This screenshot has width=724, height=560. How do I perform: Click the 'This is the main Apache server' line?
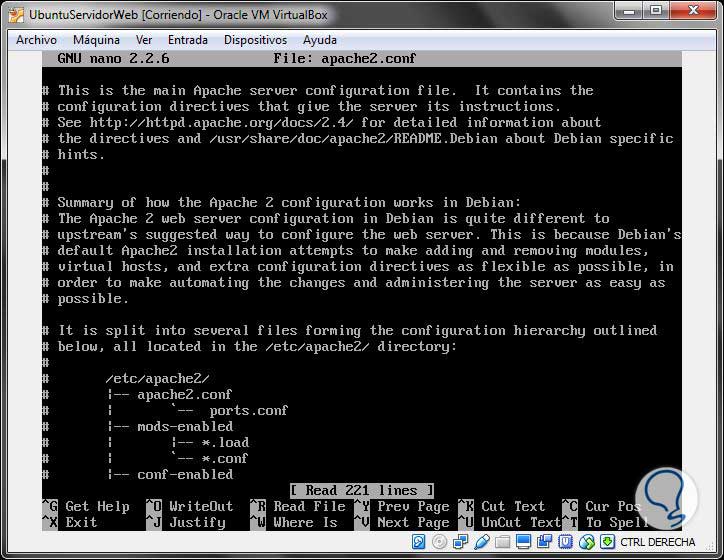click(318, 90)
